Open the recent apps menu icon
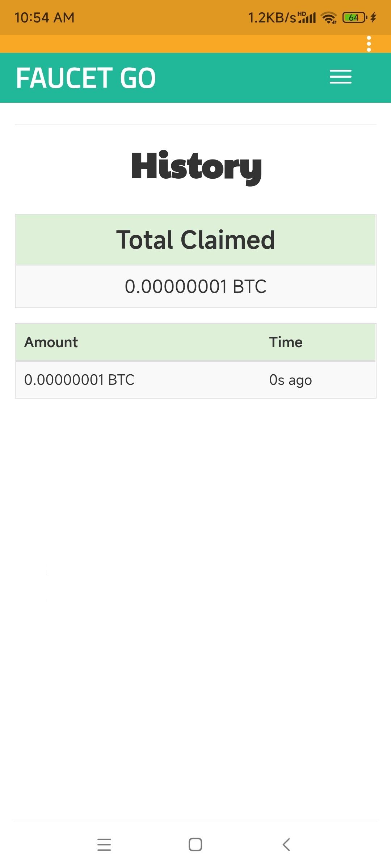 coord(104,844)
